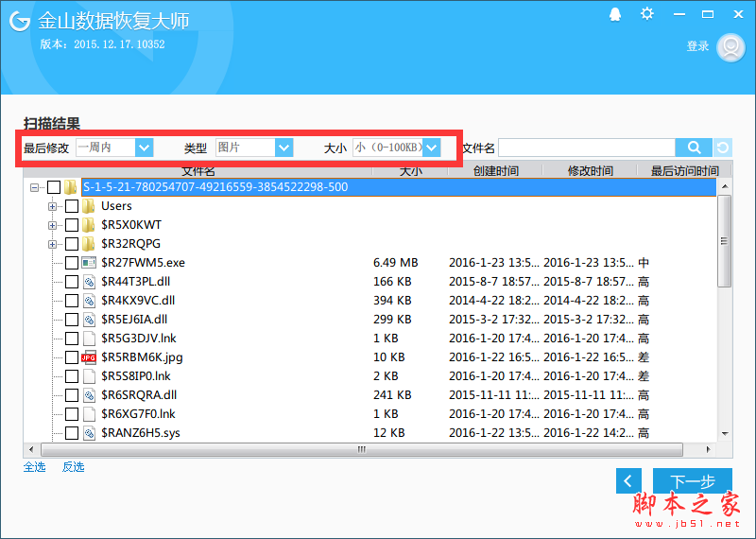
Task: Check the $RANZ6H5.sys checkbox
Action: tap(72, 433)
